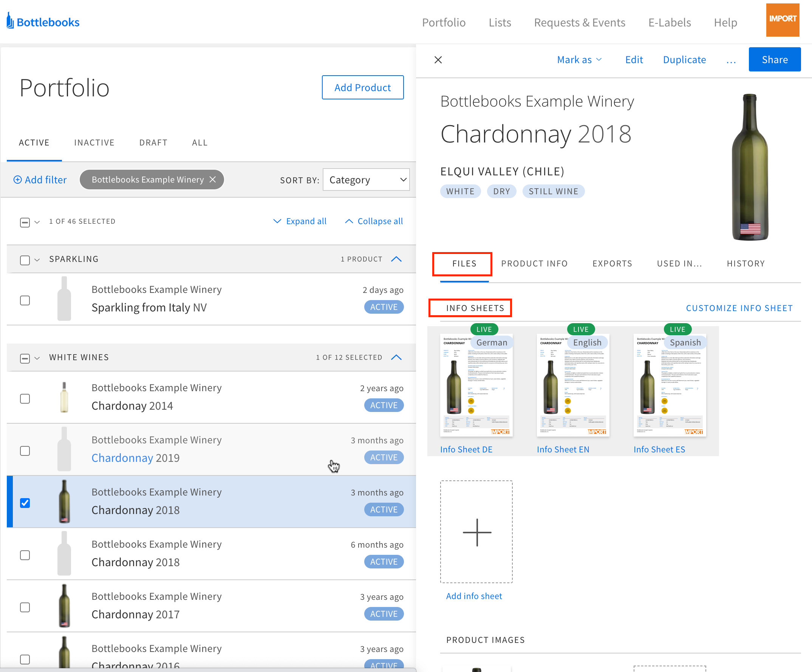Click the plus tile to add info sheet
This screenshot has height=672, width=812.
coord(476,531)
